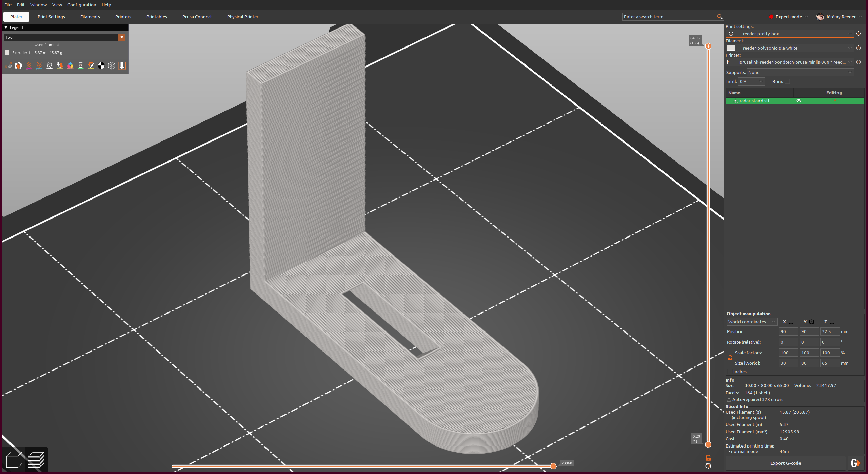Open the World coordinates dropdown
Viewport: 868px width, 474px height.
pyautogui.click(x=752, y=322)
